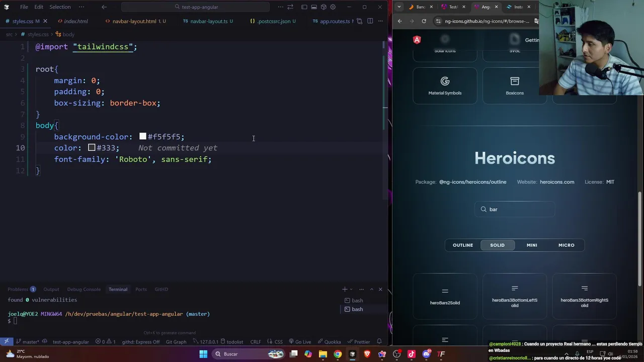This screenshot has width=644, height=362.
Task: Open the .postcssrc.json editor tab
Action: [x=274, y=21]
